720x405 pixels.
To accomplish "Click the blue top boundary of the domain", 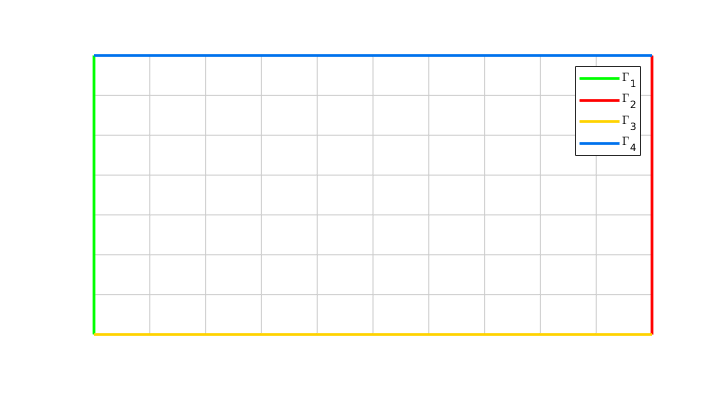I will click(x=373, y=56).
